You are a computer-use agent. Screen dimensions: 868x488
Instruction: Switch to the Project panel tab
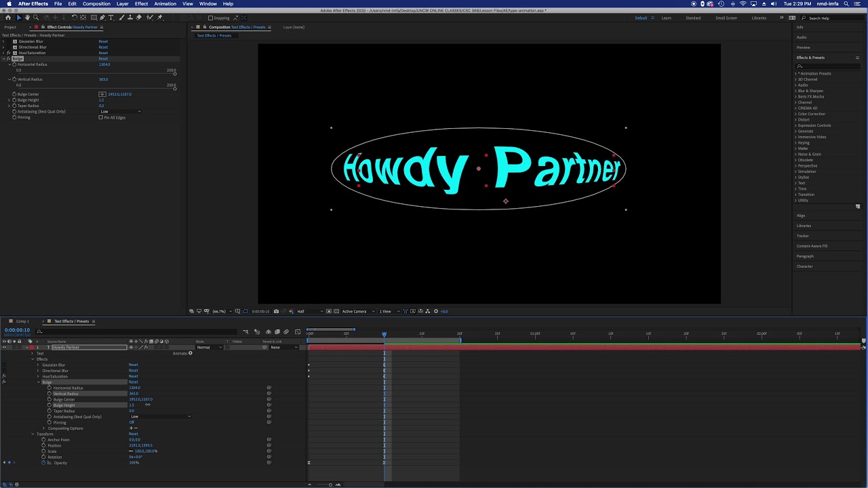click(x=10, y=27)
